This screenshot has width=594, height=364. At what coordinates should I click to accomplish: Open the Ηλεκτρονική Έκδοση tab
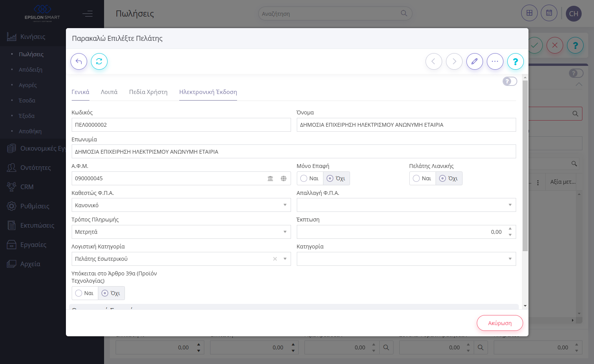208,92
